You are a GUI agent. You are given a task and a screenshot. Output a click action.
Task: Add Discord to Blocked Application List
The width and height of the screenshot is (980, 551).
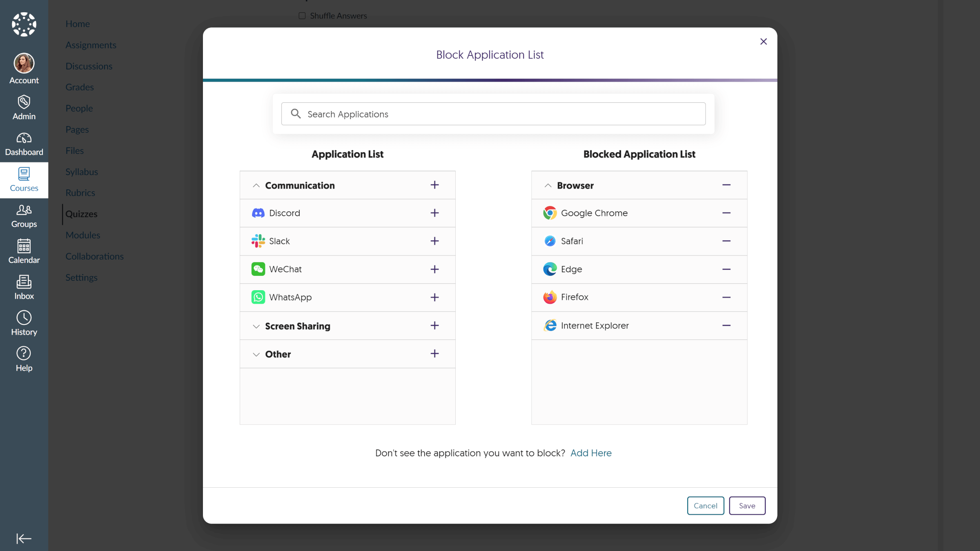coord(434,213)
